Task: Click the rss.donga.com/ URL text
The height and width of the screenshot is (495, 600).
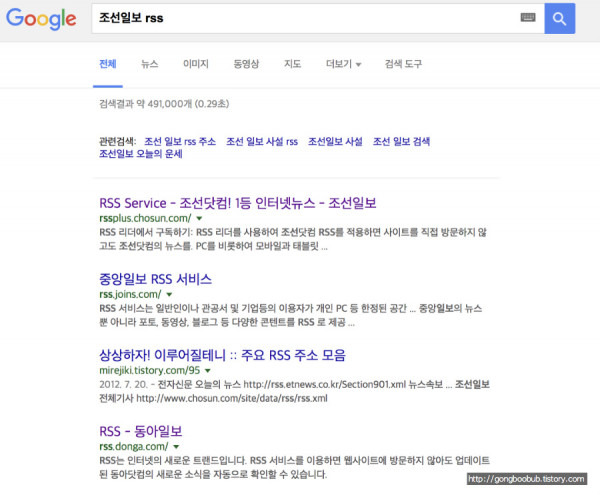Action: [x=134, y=447]
